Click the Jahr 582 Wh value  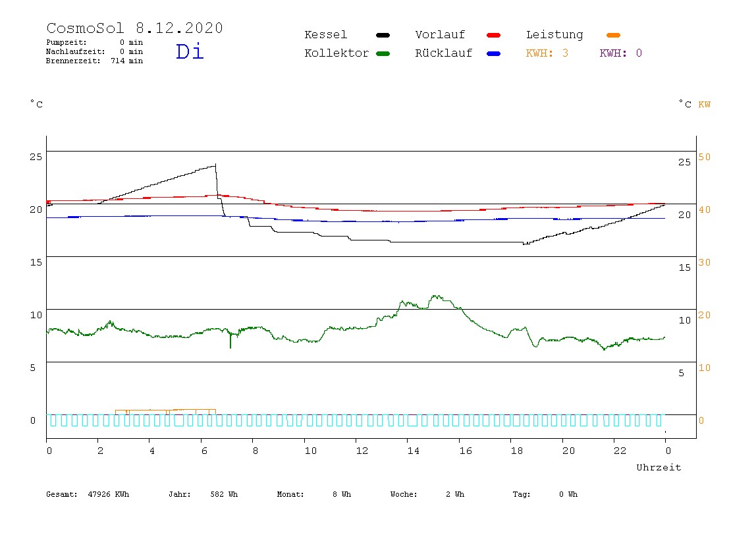[203, 494]
